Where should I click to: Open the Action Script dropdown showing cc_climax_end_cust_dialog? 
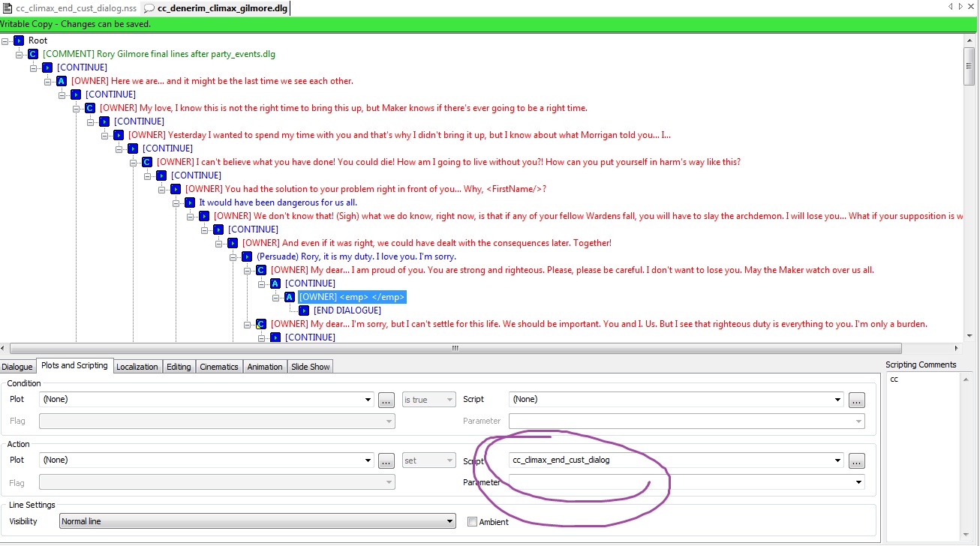(837, 460)
